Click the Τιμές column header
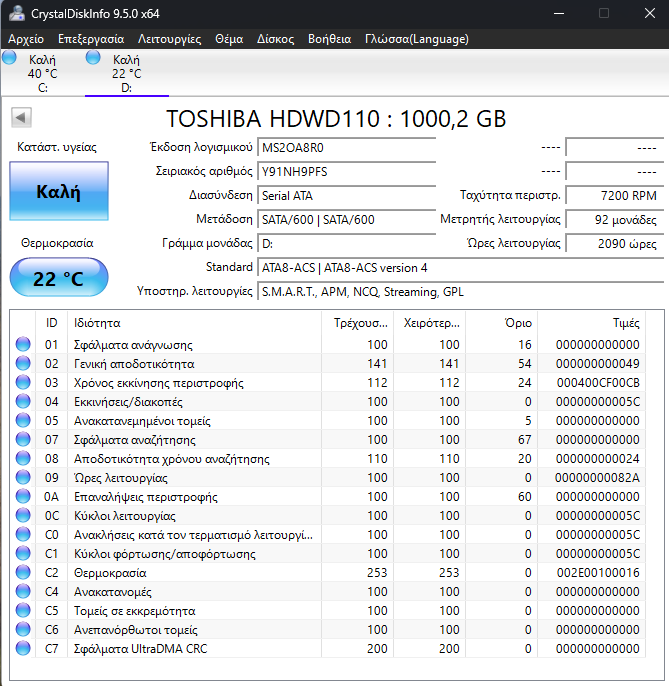Viewport: 669px width, 686px height. (x=592, y=323)
